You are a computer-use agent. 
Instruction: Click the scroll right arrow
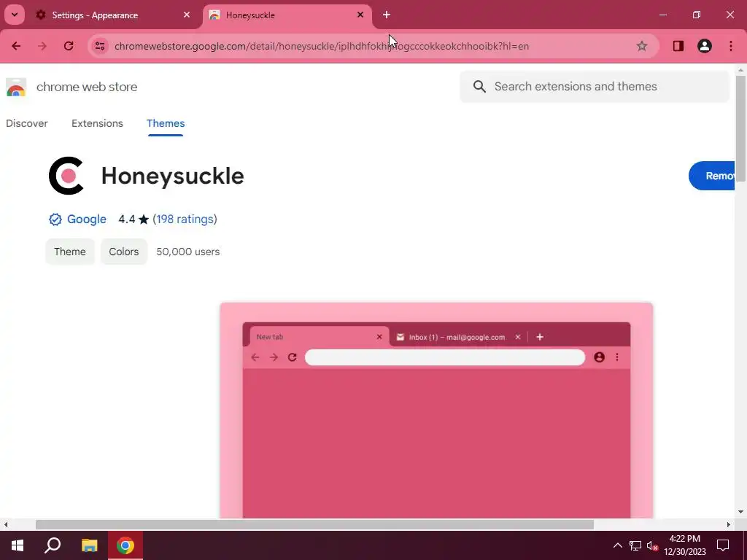[x=729, y=525]
